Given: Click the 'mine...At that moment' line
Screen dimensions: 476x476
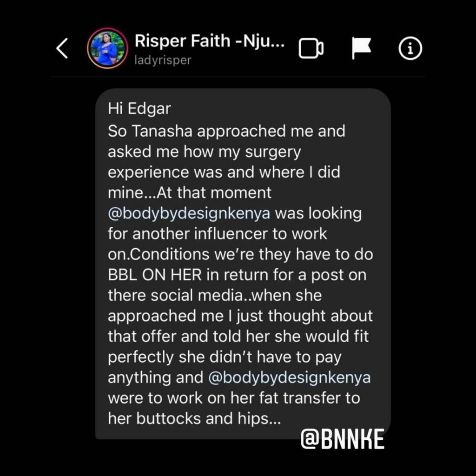Looking at the screenshot, I should [189, 192].
